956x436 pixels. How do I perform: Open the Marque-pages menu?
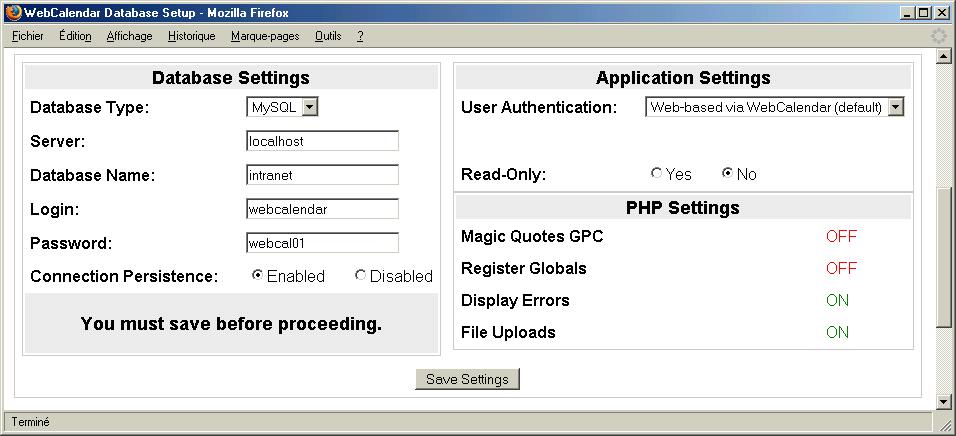[265, 36]
